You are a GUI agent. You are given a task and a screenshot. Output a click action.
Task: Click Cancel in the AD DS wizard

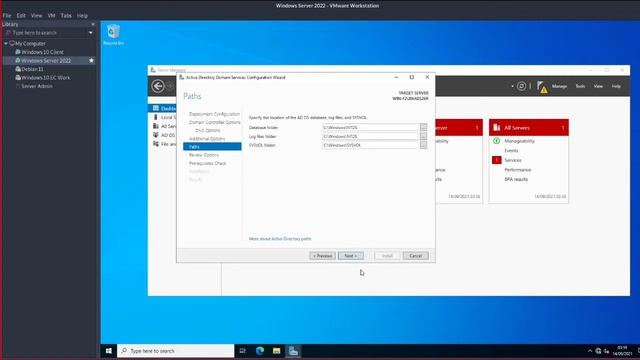click(416, 256)
